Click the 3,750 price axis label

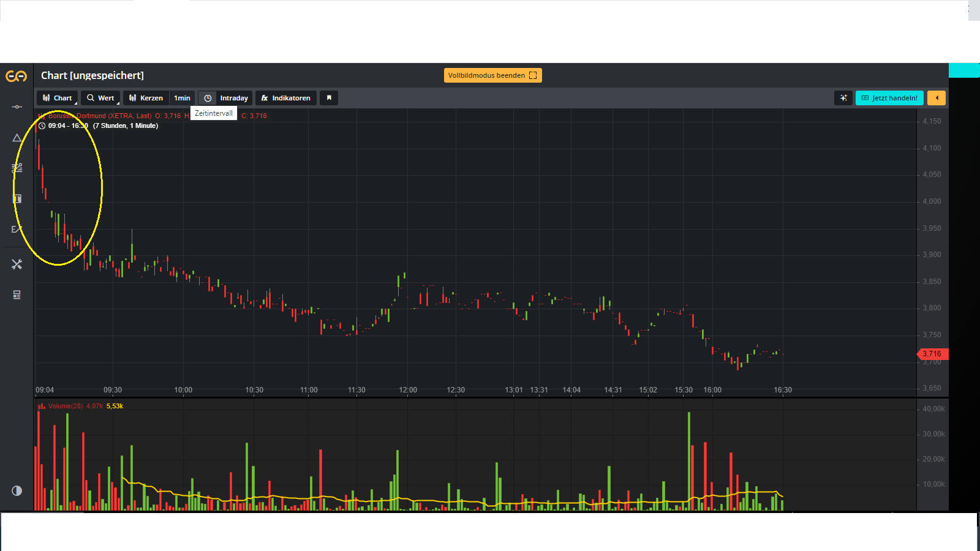click(x=932, y=335)
